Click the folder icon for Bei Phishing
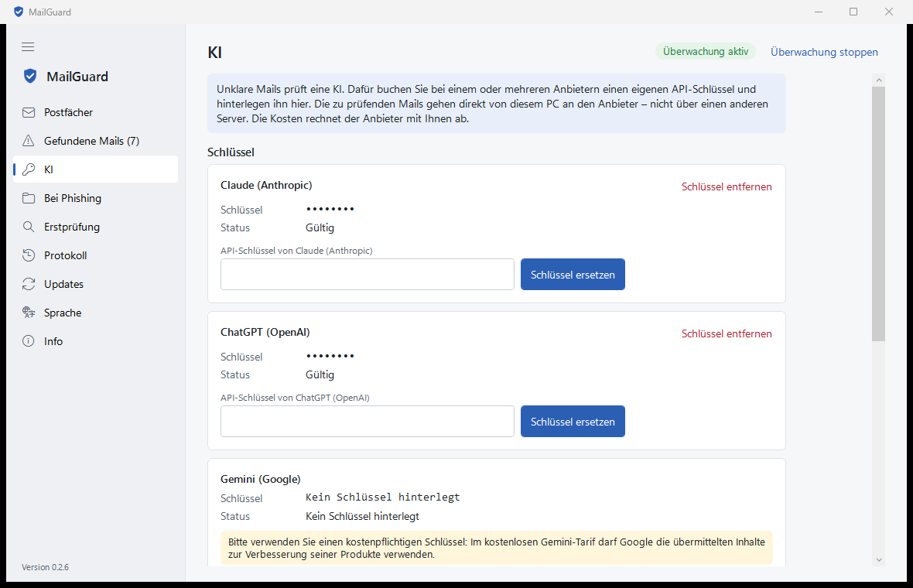The height and width of the screenshot is (588, 913). pos(29,198)
